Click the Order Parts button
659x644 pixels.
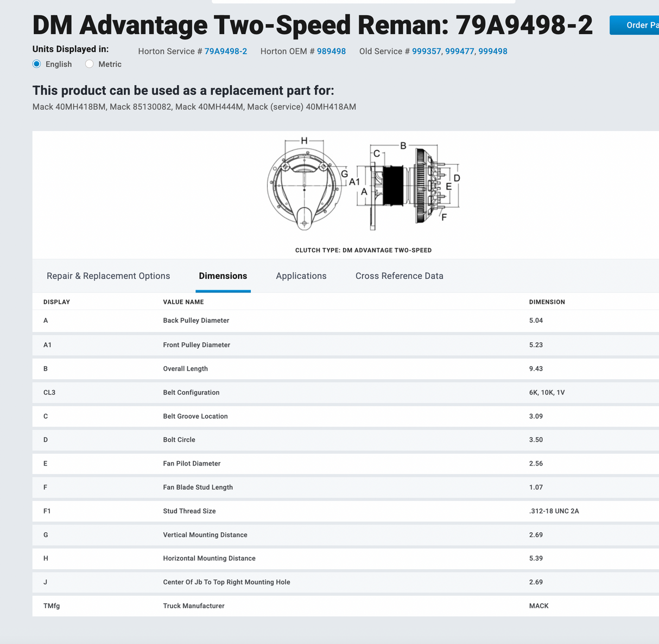[x=635, y=25]
